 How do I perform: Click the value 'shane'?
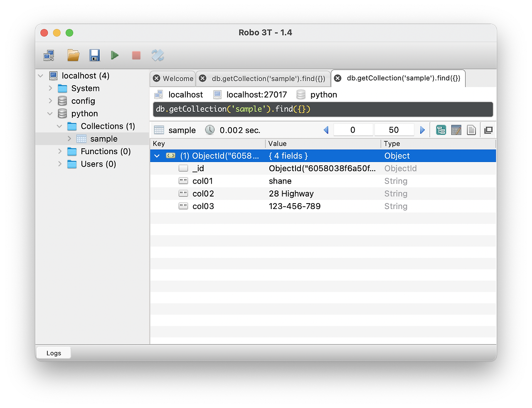[280, 181]
